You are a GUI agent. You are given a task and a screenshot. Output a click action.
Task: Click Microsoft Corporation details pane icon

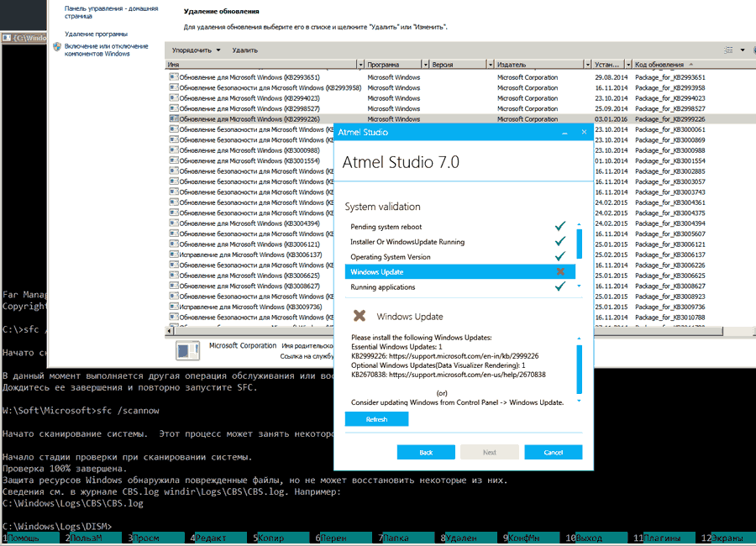click(187, 350)
